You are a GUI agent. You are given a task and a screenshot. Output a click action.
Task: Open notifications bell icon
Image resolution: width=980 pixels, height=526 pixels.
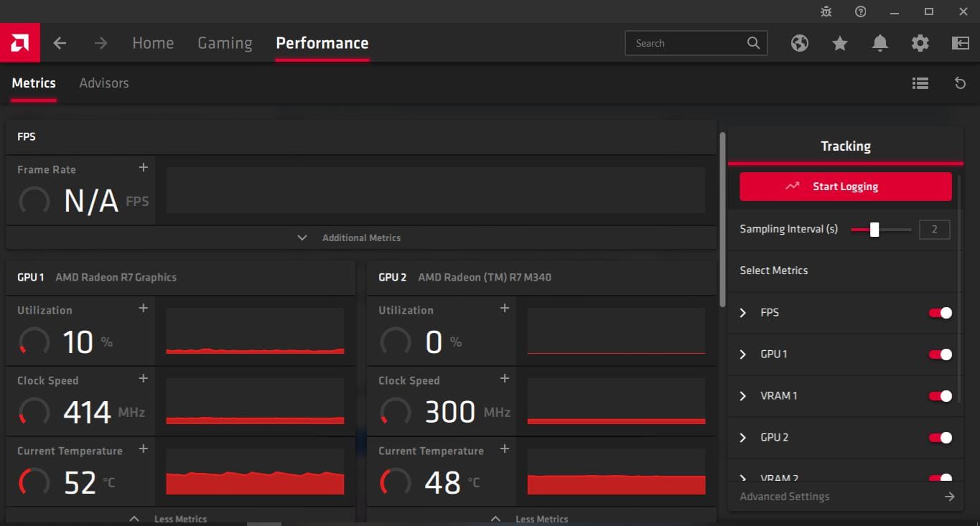pyautogui.click(x=880, y=43)
